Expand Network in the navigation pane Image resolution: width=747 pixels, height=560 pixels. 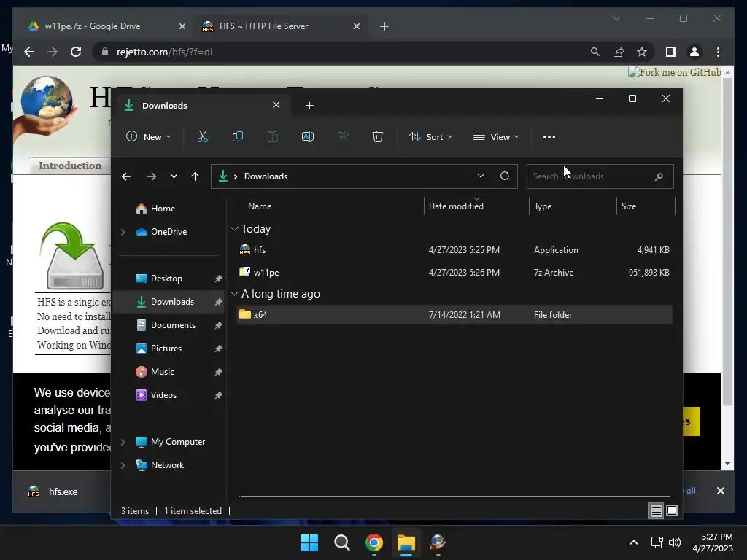(x=123, y=465)
